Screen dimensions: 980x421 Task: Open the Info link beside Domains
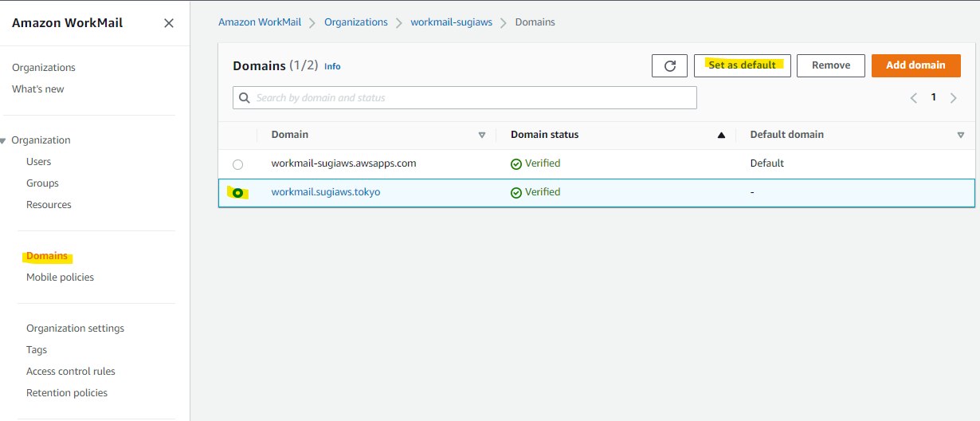point(332,67)
